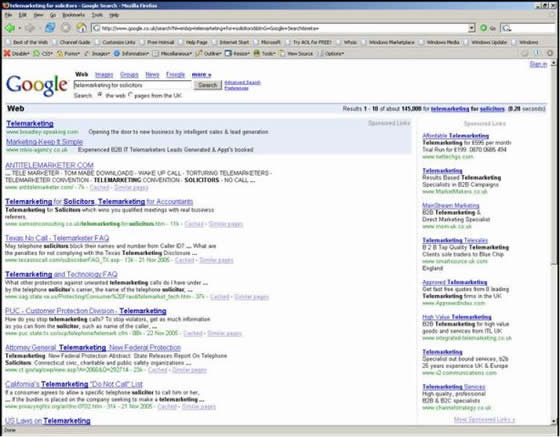This screenshot has width=560, height=437.
Task: Click the Disable toolbar icon
Action: click(16, 54)
